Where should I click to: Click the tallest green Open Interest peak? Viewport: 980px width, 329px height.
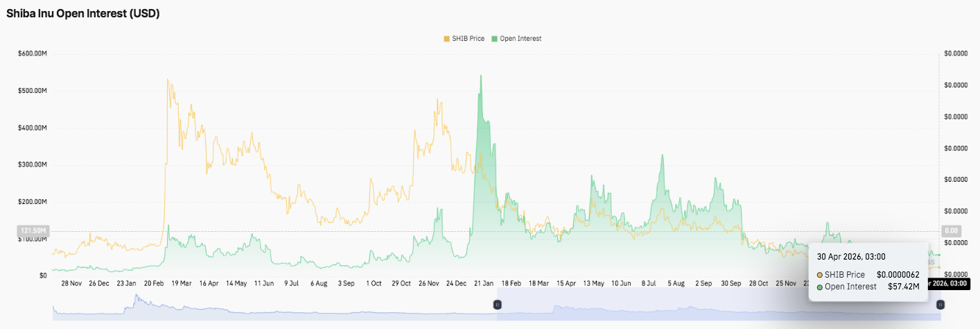tap(480, 76)
